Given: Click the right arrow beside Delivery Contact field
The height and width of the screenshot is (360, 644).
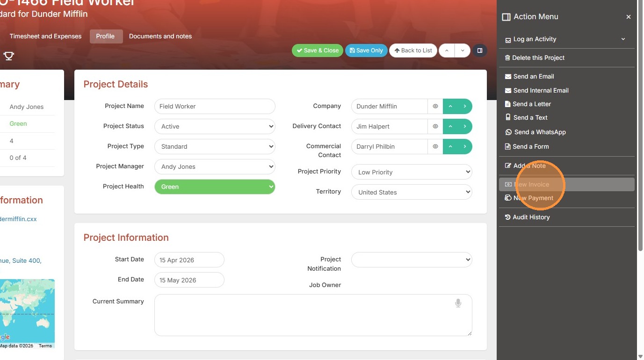Looking at the screenshot, I should coord(465,126).
